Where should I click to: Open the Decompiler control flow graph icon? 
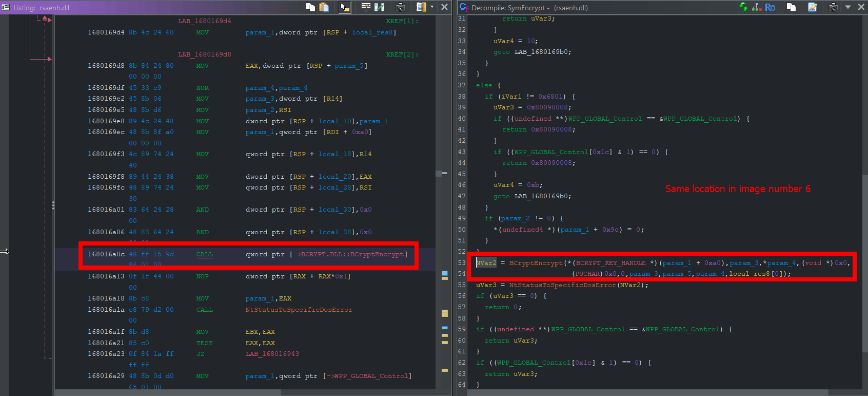click(x=757, y=7)
